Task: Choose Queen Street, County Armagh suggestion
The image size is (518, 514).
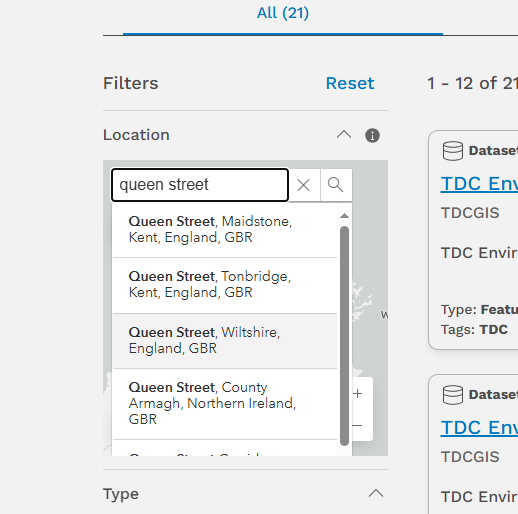Action: pyautogui.click(x=225, y=404)
